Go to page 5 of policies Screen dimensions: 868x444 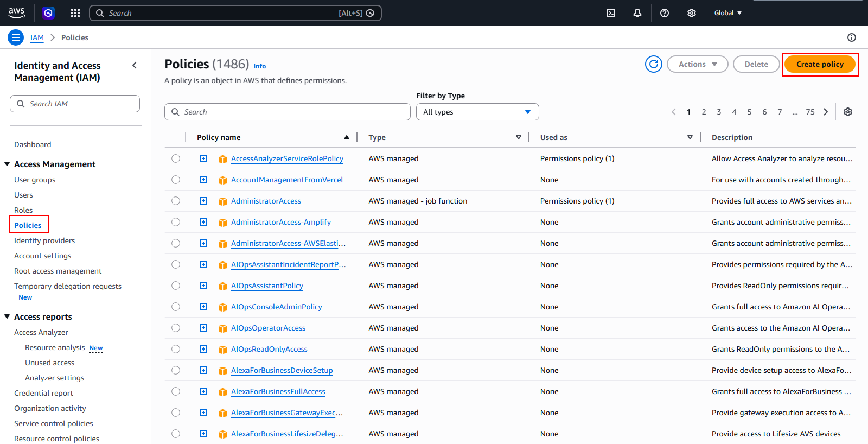click(x=749, y=112)
